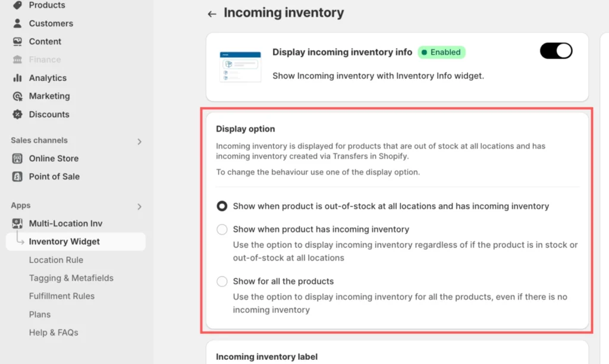Open Tagging & Metafields page

[71, 278]
